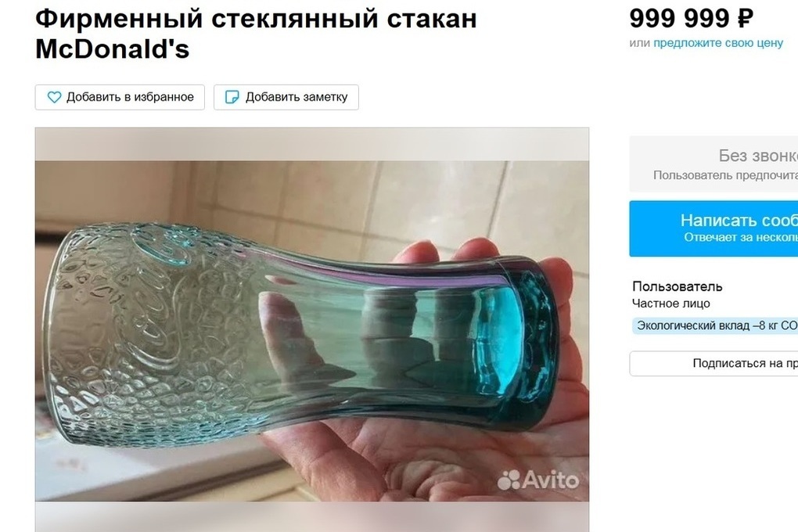798x532 pixels.
Task: Click the 'Отвечает за несколько' response time text
Action: click(740, 238)
